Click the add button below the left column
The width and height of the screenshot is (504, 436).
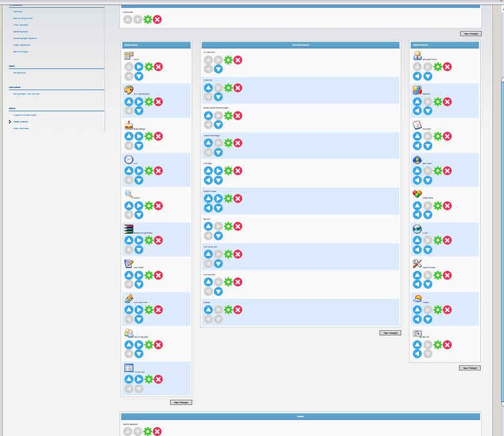click(181, 402)
